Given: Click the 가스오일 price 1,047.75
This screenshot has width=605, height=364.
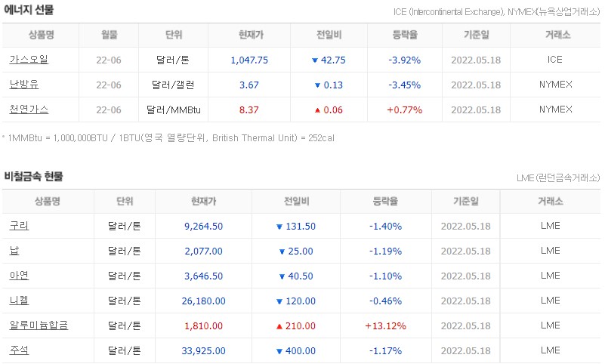Looking at the screenshot, I should [x=249, y=60].
